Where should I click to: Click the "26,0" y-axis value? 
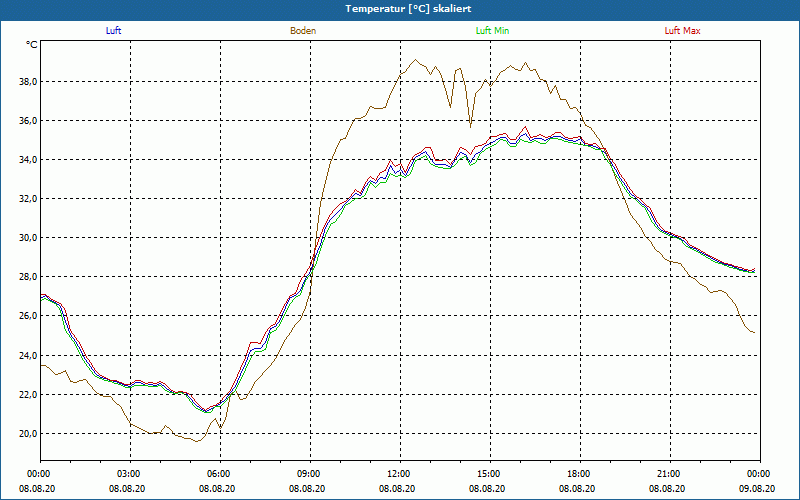pos(29,316)
